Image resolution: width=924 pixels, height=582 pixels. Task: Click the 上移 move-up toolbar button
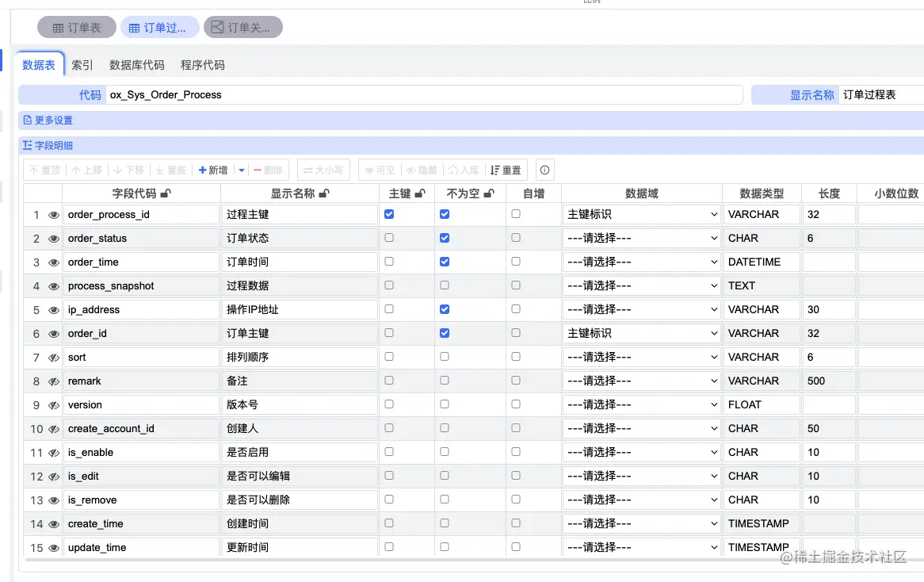click(86, 170)
